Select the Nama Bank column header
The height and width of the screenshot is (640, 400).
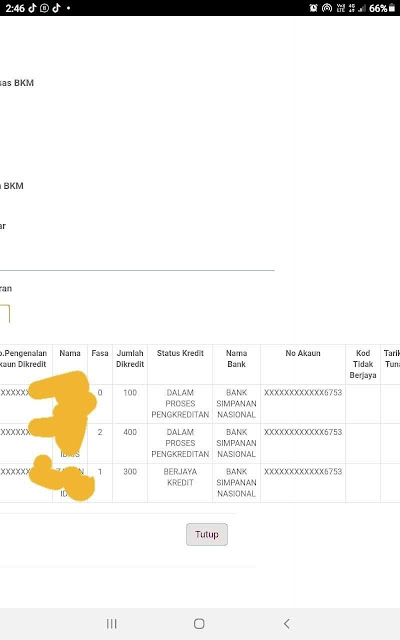coord(236,358)
